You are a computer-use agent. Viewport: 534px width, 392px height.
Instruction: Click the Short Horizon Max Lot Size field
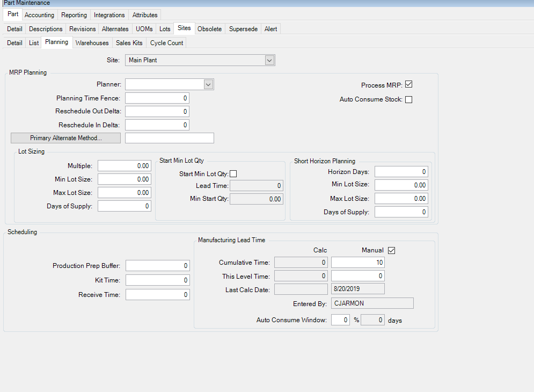(401, 199)
